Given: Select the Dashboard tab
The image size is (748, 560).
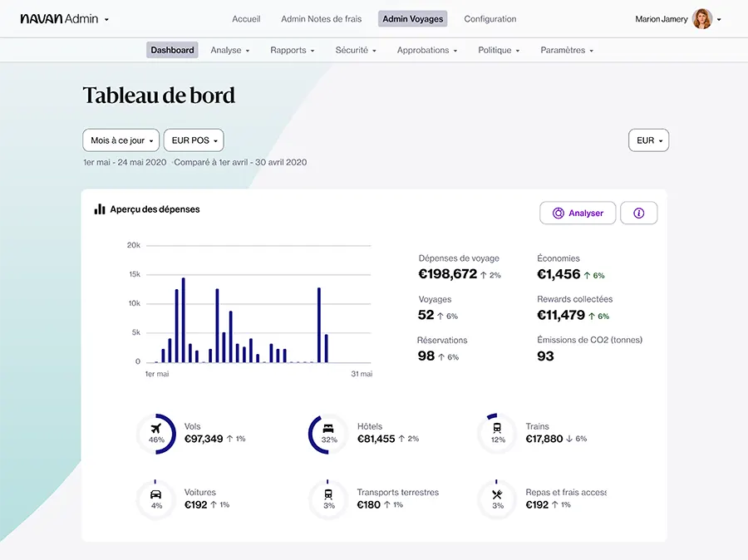Looking at the screenshot, I should (172, 50).
